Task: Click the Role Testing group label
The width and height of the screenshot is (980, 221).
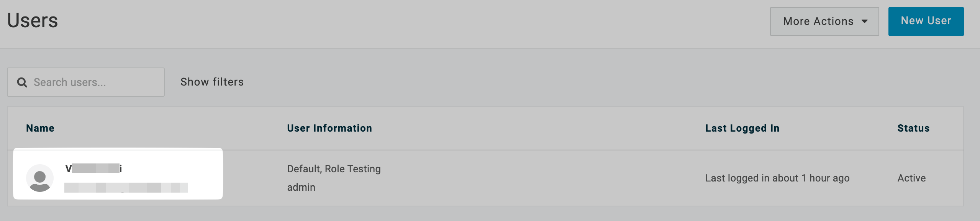Action: (x=353, y=168)
